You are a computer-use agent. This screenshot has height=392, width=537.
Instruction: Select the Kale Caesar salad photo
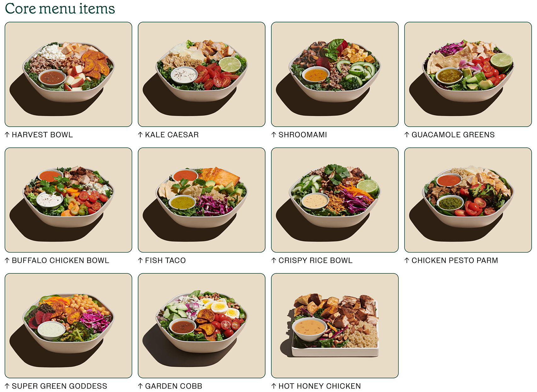201,74
